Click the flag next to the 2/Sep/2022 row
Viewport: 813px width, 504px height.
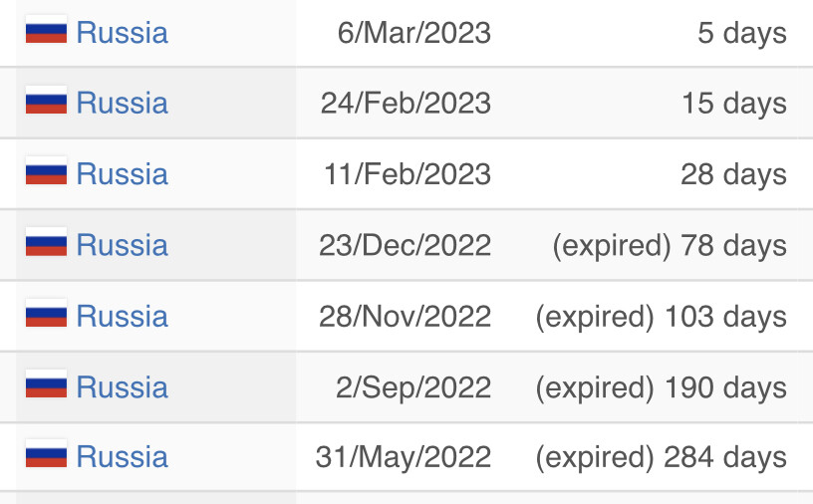pyautogui.click(x=46, y=386)
